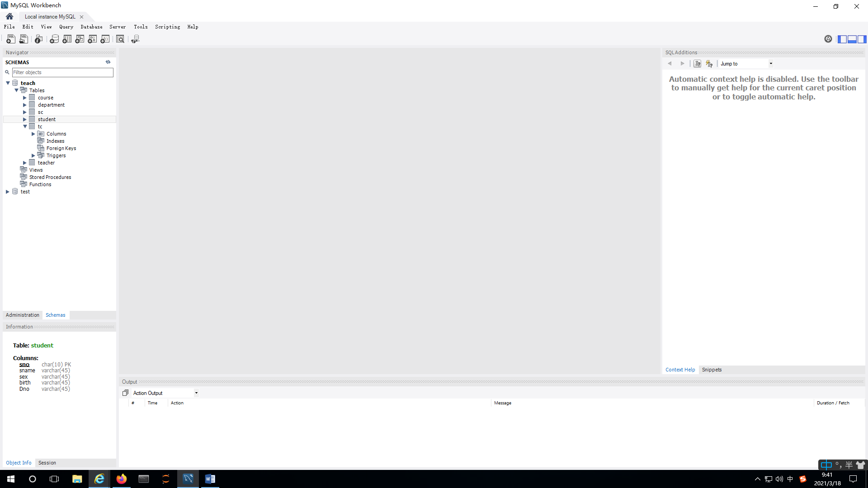Create a new SQL tab
The height and width of the screenshot is (488, 868).
[x=10, y=39]
